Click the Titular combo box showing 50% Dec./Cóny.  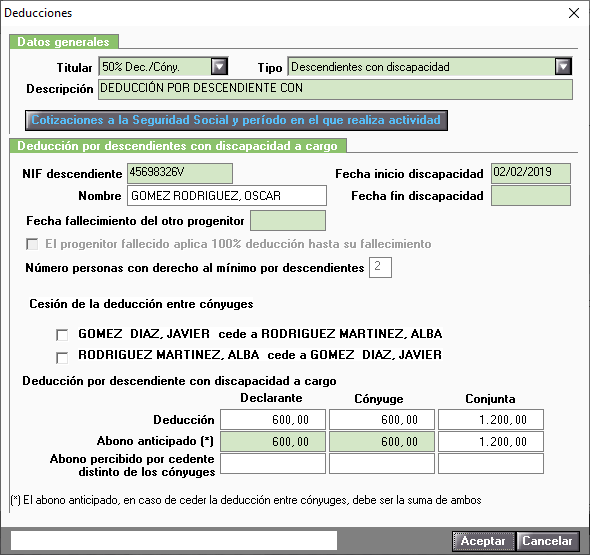[x=163, y=67]
